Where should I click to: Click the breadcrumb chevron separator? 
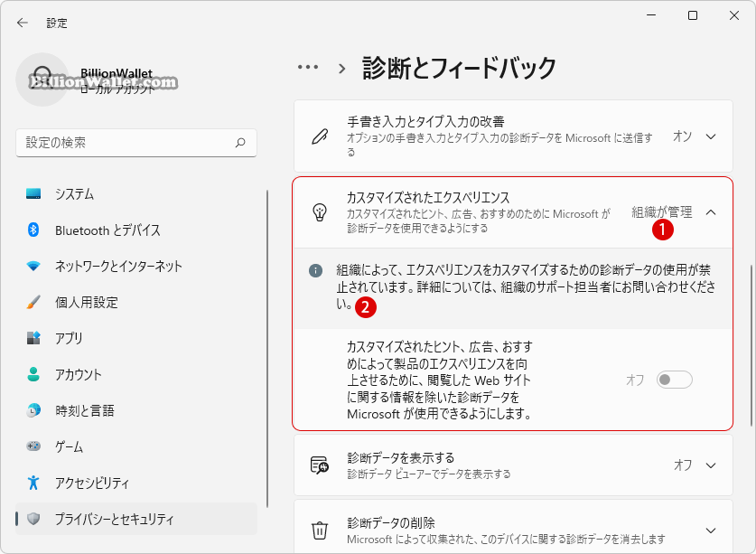[x=341, y=69]
